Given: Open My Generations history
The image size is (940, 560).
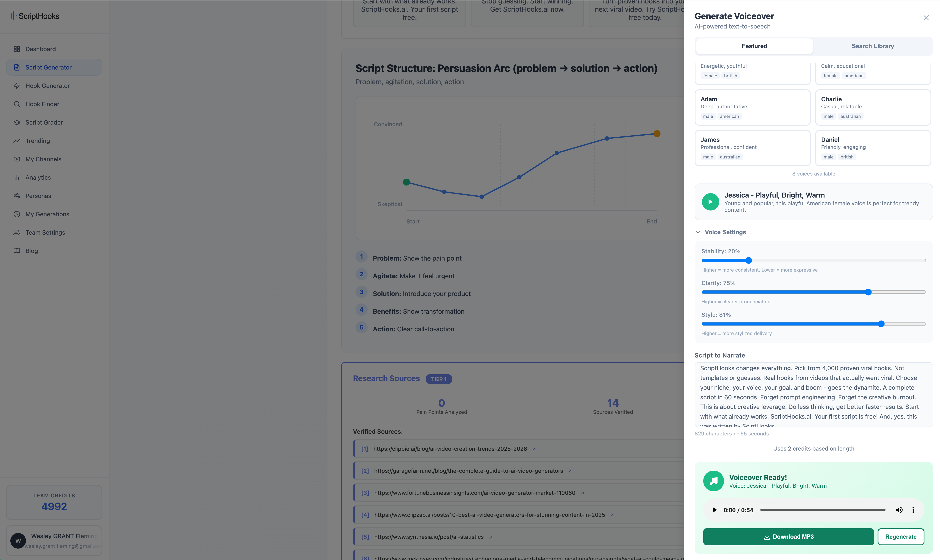Looking at the screenshot, I should pos(47,214).
